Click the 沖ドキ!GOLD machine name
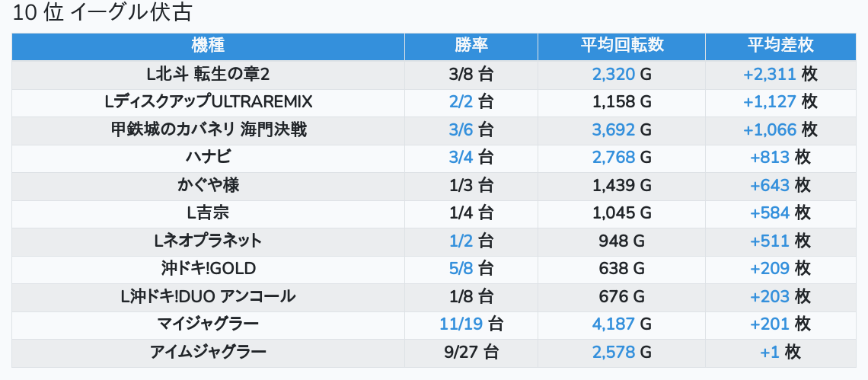 pyautogui.click(x=208, y=269)
